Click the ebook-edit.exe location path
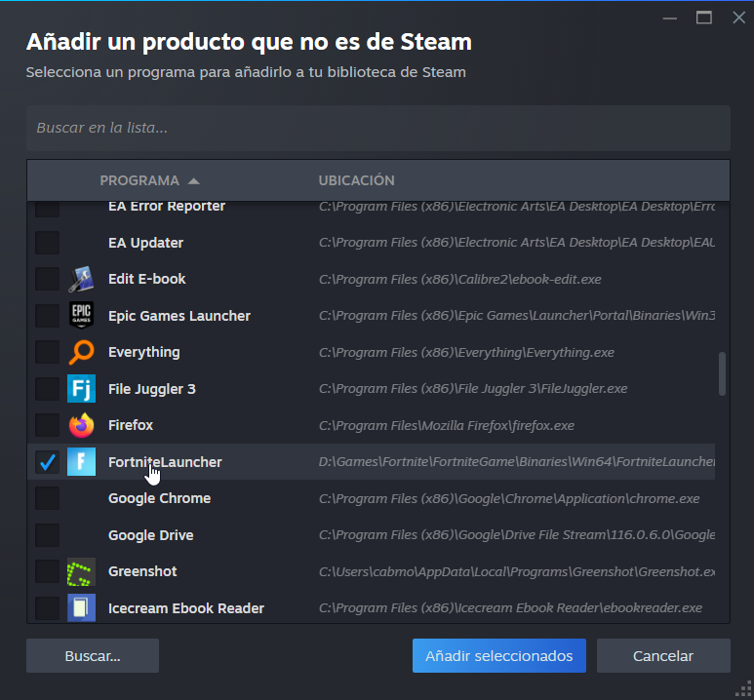Screen dimensions: 754x700 (459, 280)
